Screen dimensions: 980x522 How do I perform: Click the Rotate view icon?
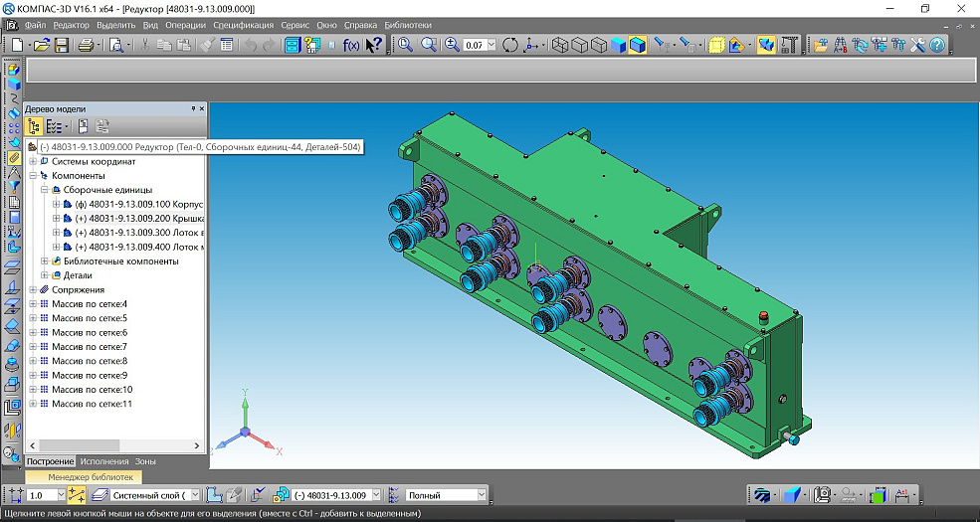click(510, 45)
